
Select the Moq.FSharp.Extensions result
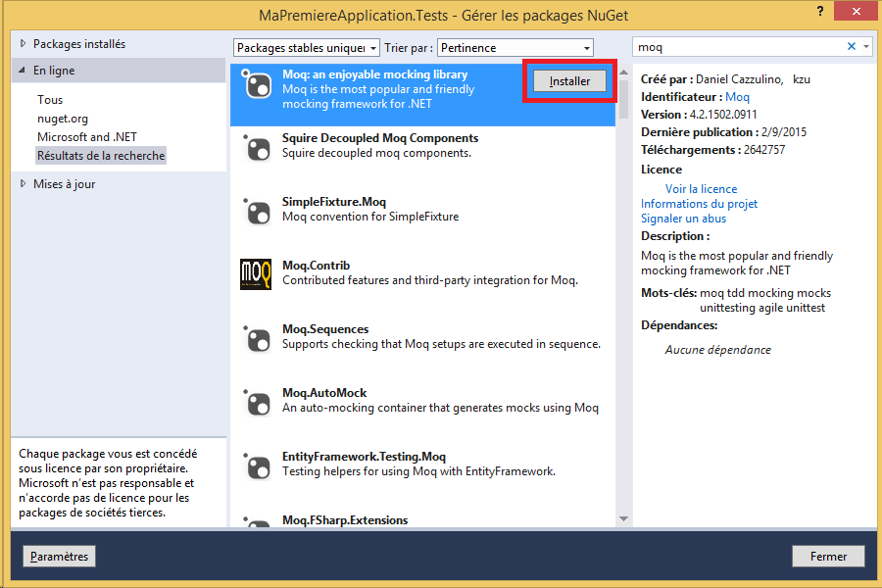click(x=423, y=517)
